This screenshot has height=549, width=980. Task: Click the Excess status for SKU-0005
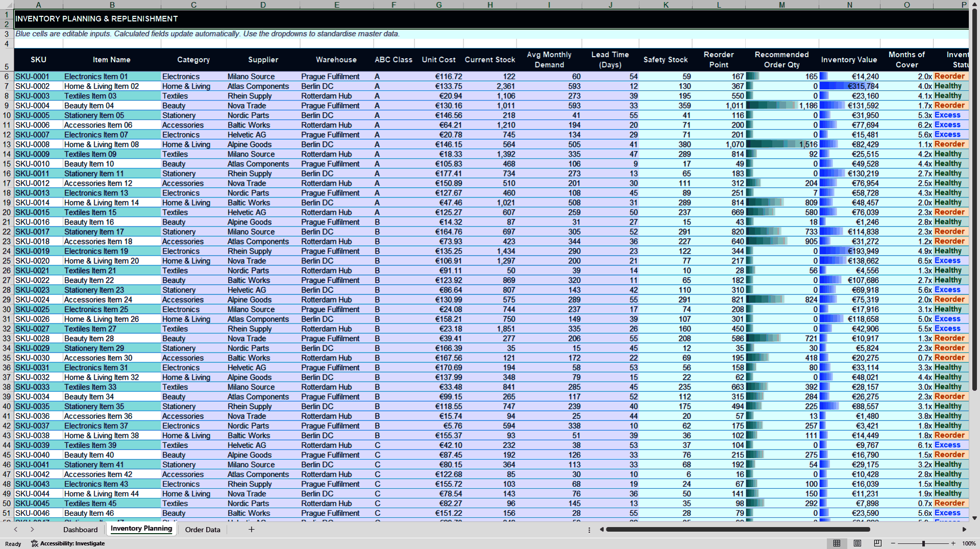[951, 115]
